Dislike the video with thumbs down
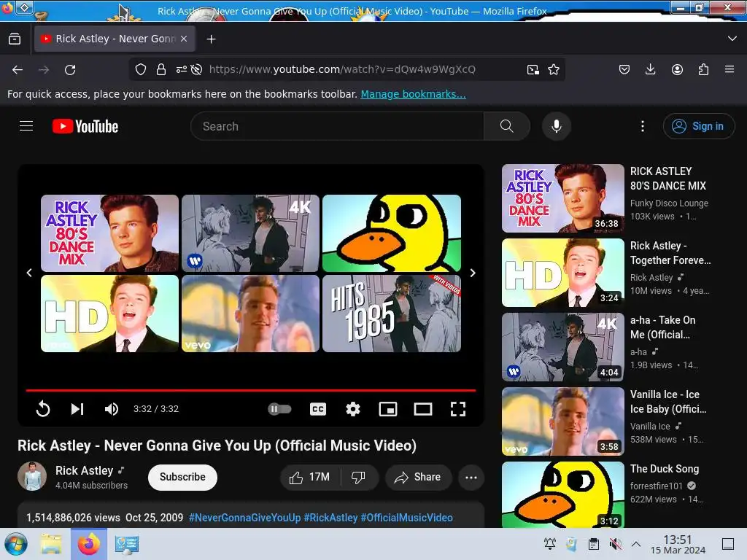This screenshot has height=560, width=747. pyautogui.click(x=359, y=477)
